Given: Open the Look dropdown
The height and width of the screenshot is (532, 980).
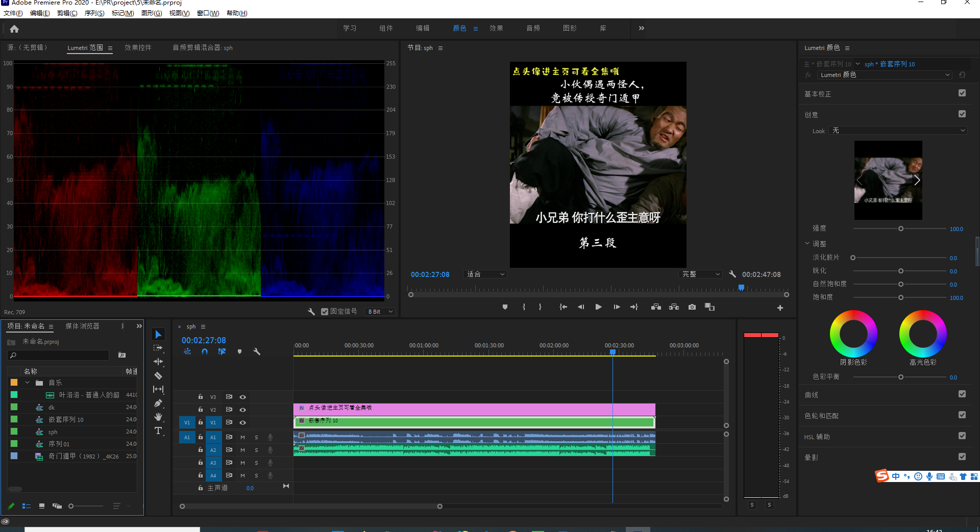Looking at the screenshot, I should pos(898,131).
